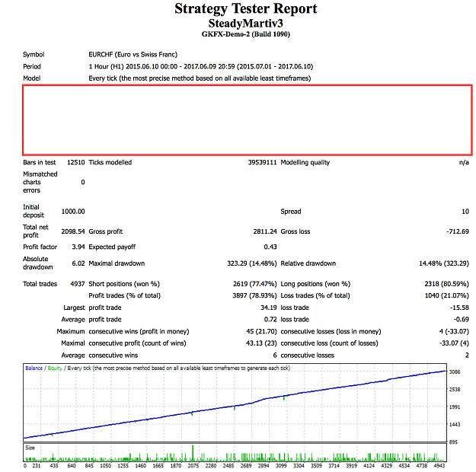Screen dimensions: 476x472
Task: Click Average profit trade value 0.72
Action: coord(270,320)
